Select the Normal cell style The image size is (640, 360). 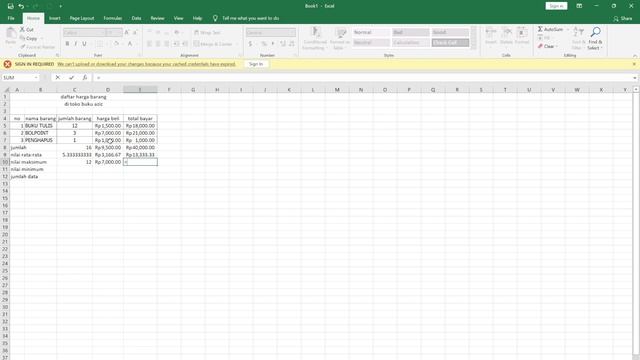pos(371,32)
